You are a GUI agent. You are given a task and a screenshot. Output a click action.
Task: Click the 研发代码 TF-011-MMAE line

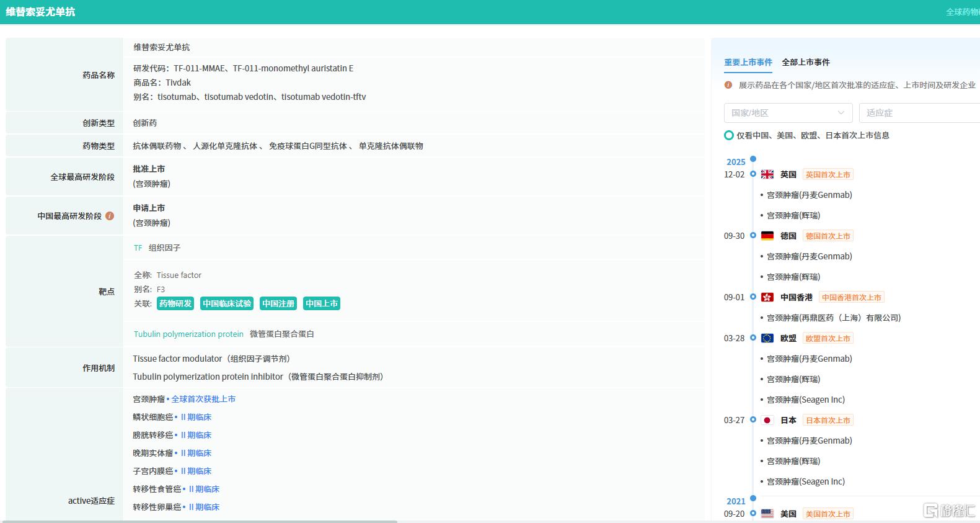(x=243, y=68)
